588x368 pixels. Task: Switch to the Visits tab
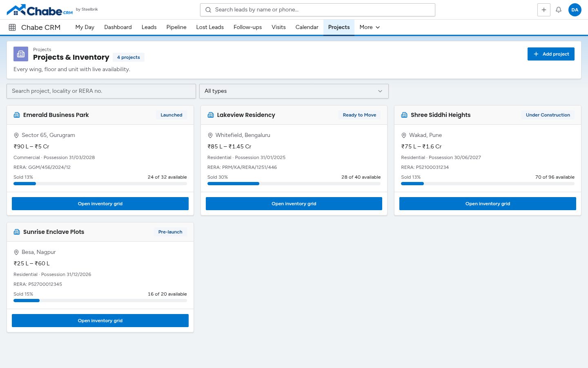(278, 27)
